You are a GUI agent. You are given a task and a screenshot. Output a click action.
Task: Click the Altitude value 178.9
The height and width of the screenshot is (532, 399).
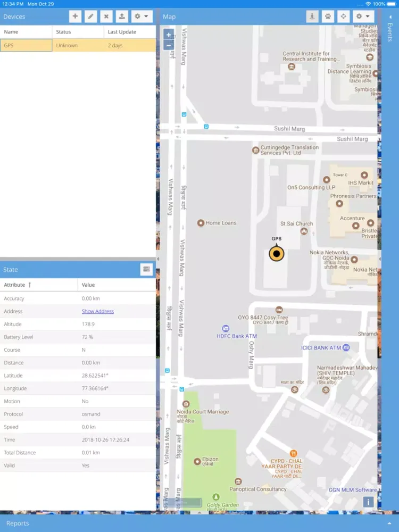(x=88, y=324)
